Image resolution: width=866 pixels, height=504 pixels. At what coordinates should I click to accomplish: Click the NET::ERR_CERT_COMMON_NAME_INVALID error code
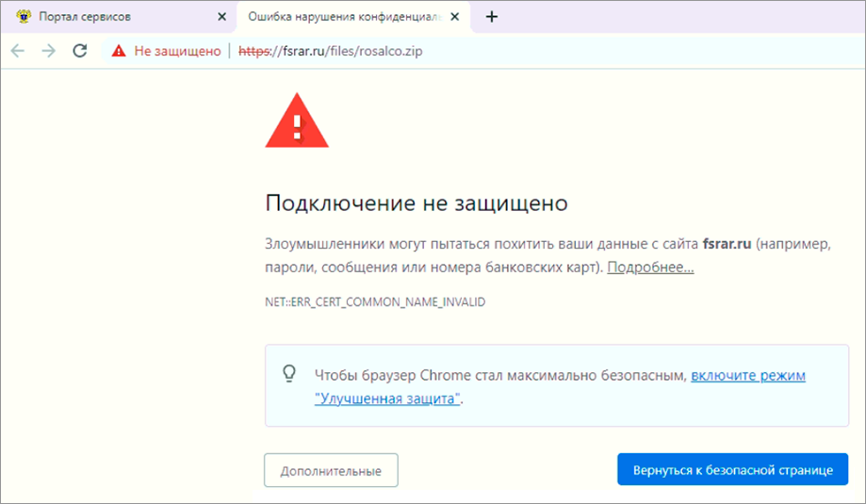375,302
